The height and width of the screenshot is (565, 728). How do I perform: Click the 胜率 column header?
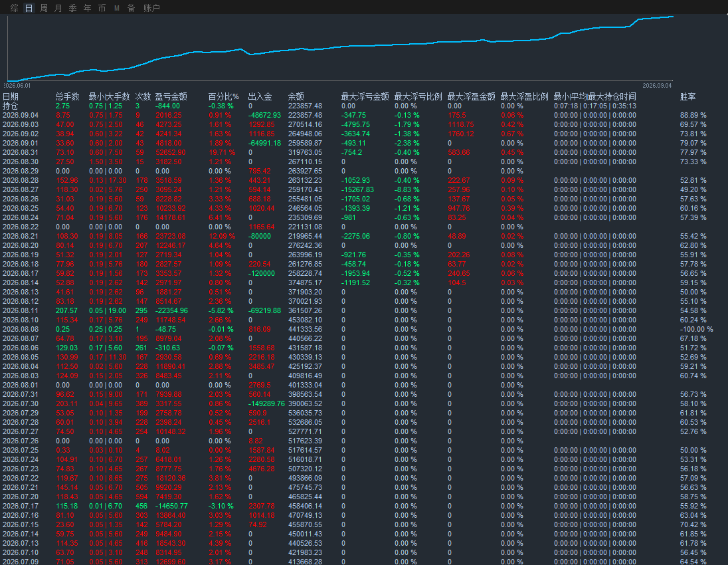click(x=687, y=96)
